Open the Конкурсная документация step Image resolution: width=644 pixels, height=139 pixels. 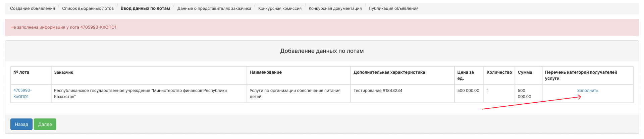click(x=335, y=8)
